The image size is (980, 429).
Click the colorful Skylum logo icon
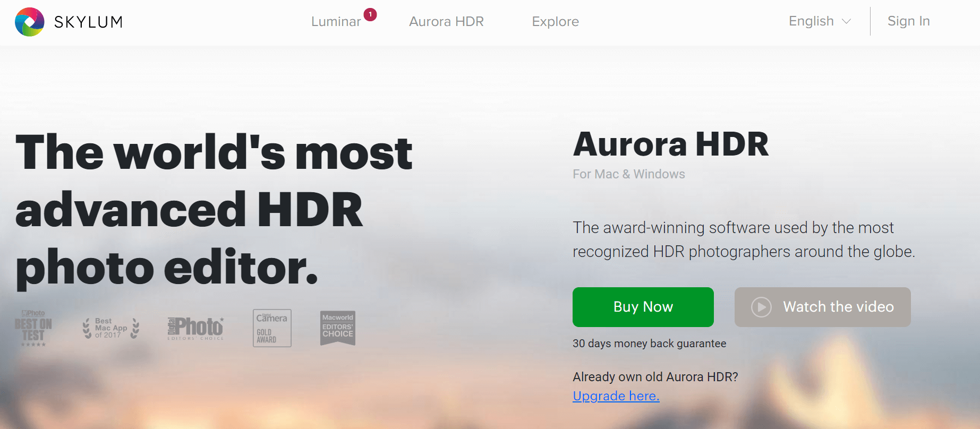coord(30,22)
